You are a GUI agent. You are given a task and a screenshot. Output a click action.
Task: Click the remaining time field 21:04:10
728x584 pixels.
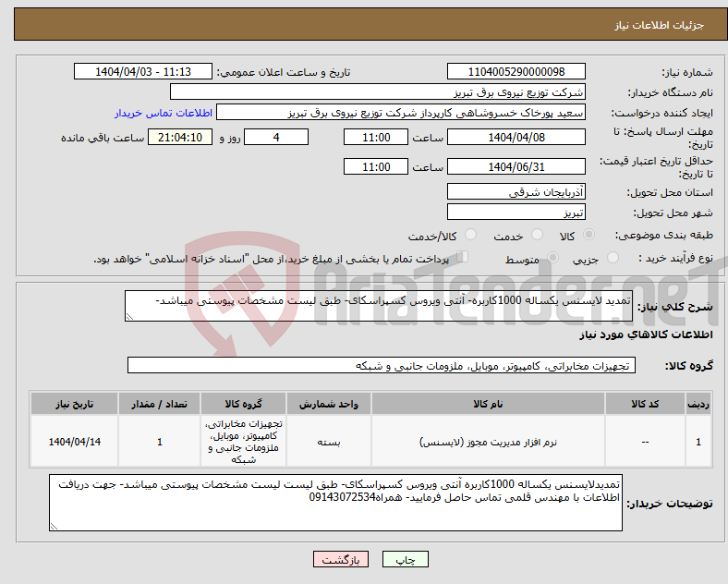pyautogui.click(x=180, y=138)
